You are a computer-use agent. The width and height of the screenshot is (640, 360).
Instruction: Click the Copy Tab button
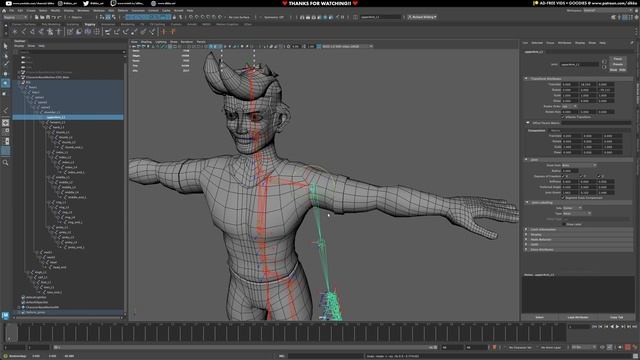click(617, 317)
